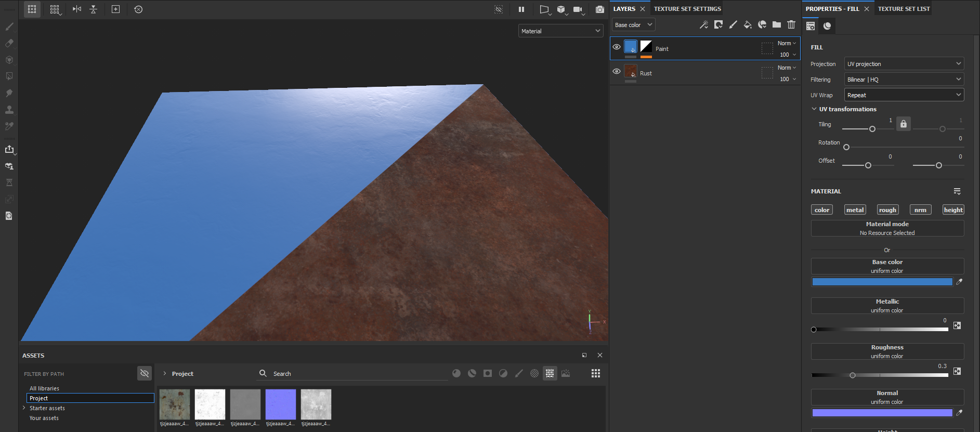This screenshot has height=432, width=980.
Task: Delete layer using the trash icon
Action: click(x=791, y=24)
